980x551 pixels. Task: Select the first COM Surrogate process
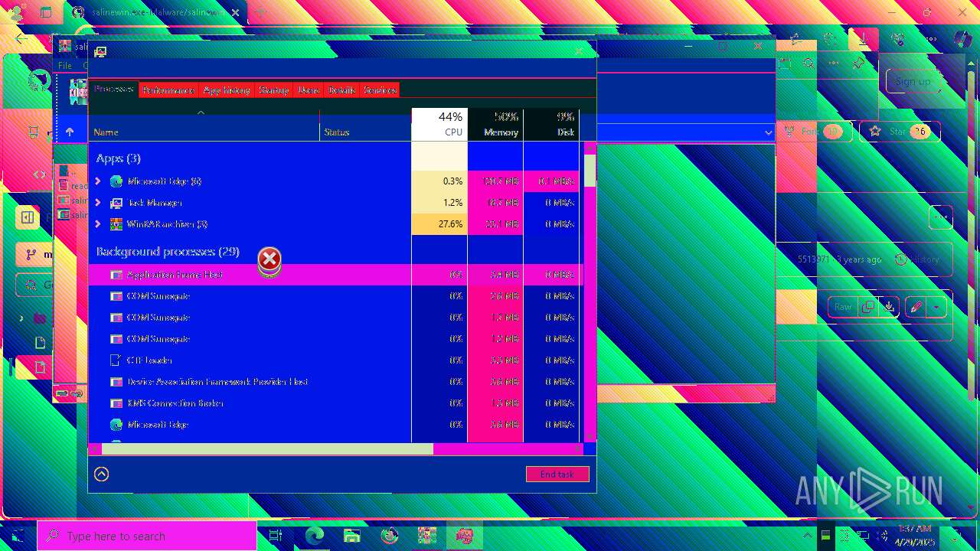tap(335, 295)
